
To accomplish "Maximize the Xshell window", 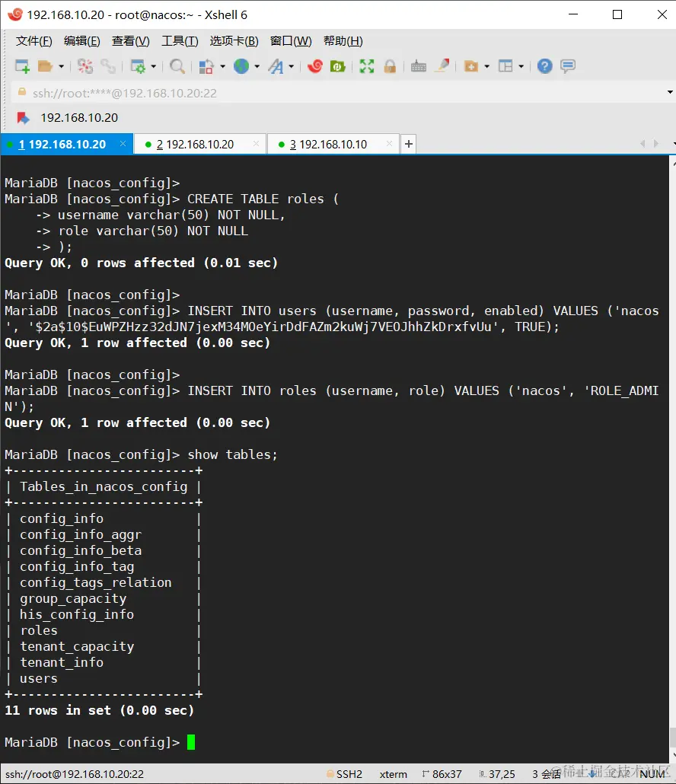I will tap(617, 14).
